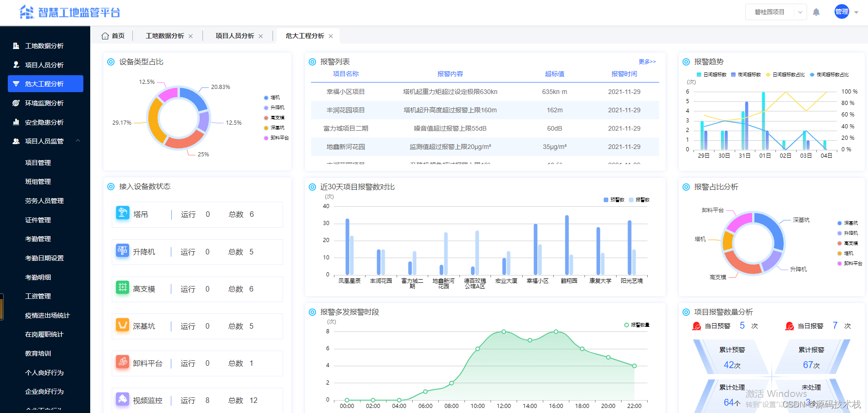868x413 pixels.
Task: Click the 报警趋势 panel title icon
Action: (686, 62)
